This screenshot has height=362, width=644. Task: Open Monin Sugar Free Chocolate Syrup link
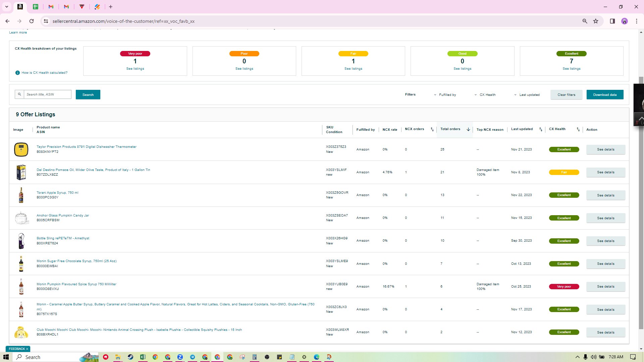(x=76, y=261)
